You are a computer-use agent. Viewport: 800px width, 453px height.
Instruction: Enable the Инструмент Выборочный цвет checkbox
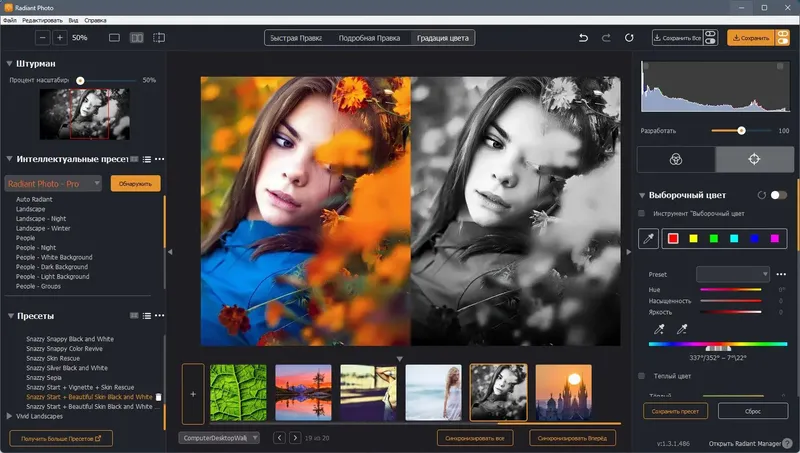tap(642, 213)
